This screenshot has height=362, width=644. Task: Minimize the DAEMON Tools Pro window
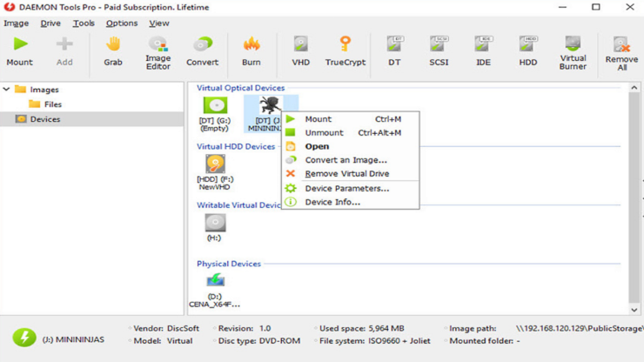[x=562, y=7]
